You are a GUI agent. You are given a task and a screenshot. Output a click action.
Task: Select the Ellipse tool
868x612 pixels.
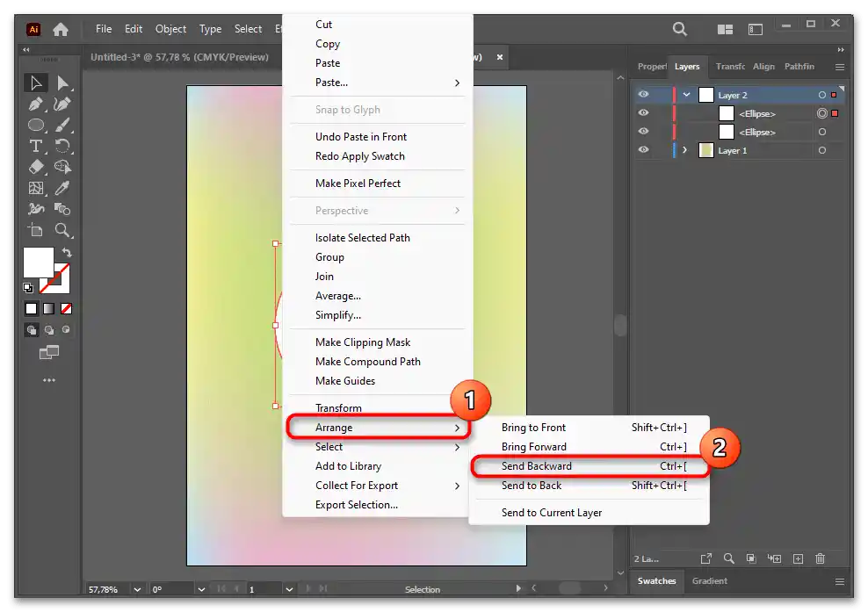[x=36, y=125]
